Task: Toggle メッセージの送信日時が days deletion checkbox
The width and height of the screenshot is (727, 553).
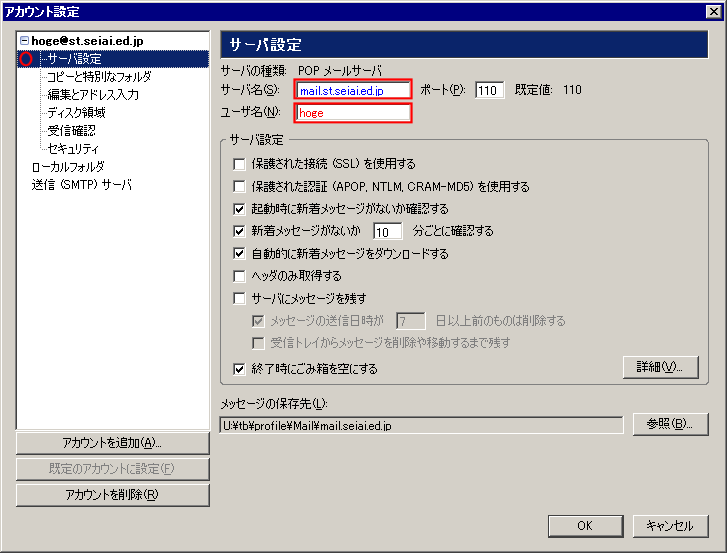Action: point(258,321)
